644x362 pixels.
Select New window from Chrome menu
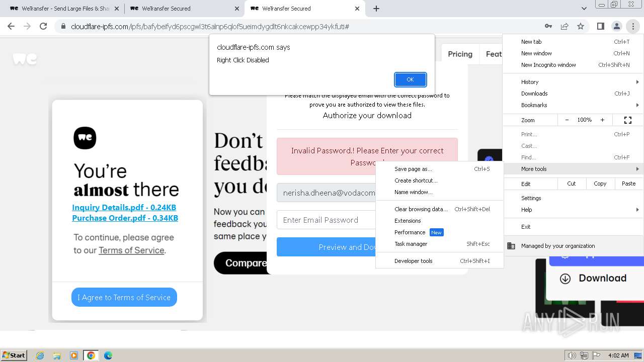574,53
